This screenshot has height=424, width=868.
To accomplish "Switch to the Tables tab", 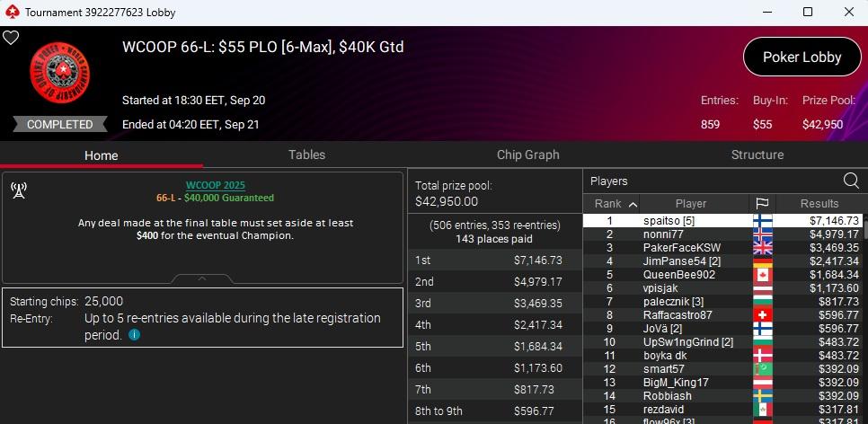I will [x=306, y=155].
